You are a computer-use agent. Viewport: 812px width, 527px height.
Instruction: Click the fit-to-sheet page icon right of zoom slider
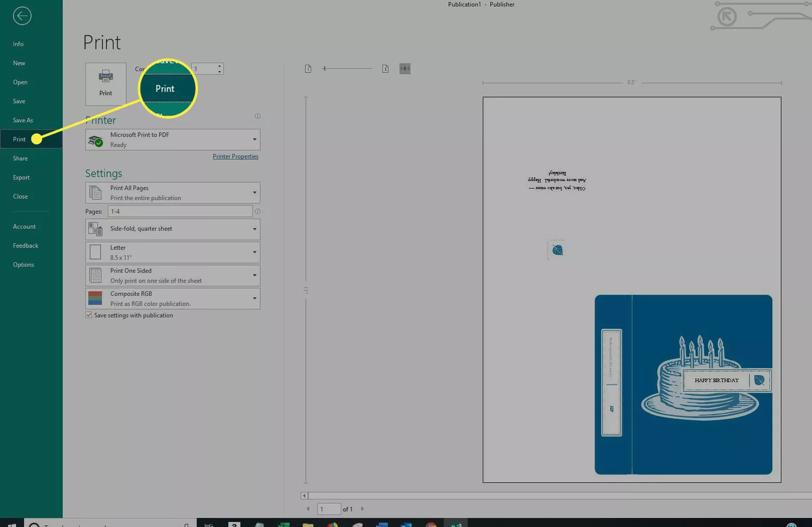pyautogui.click(x=385, y=69)
